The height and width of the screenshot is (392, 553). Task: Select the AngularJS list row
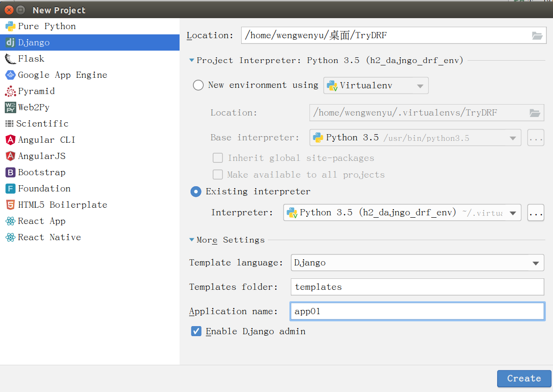coord(90,156)
